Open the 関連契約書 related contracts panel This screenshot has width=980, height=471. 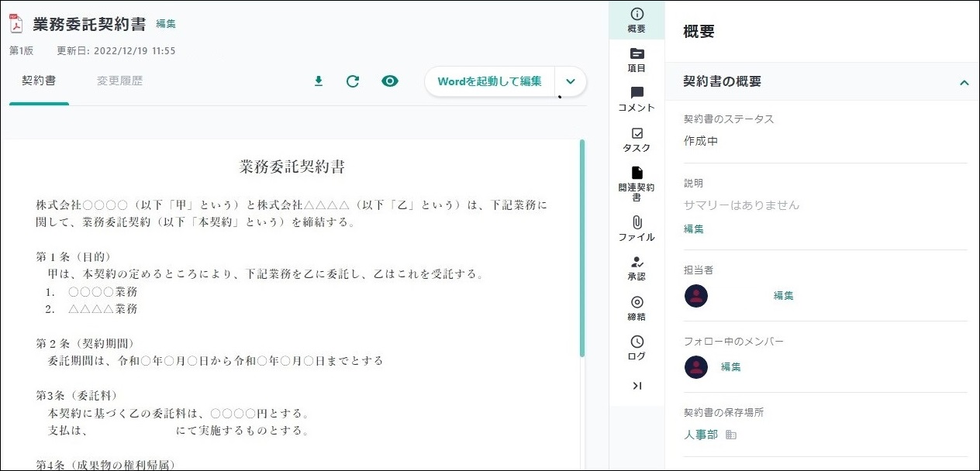click(x=637, y=183)
